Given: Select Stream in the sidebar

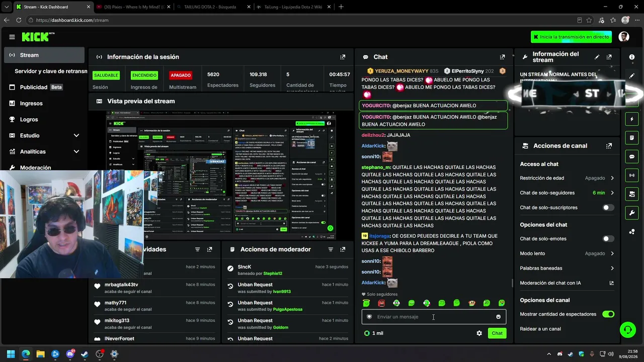Looking at the screenshot, I should click(44, 55).
